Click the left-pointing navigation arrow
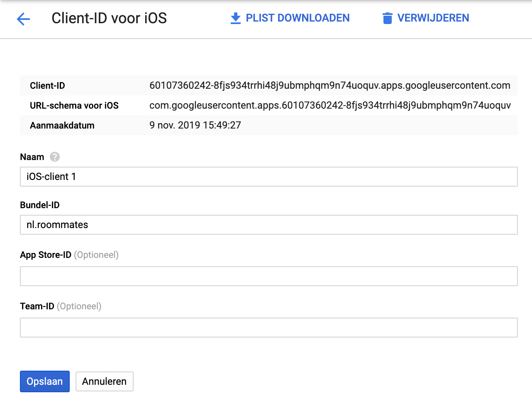532x408 pixels. coord(23,19)
